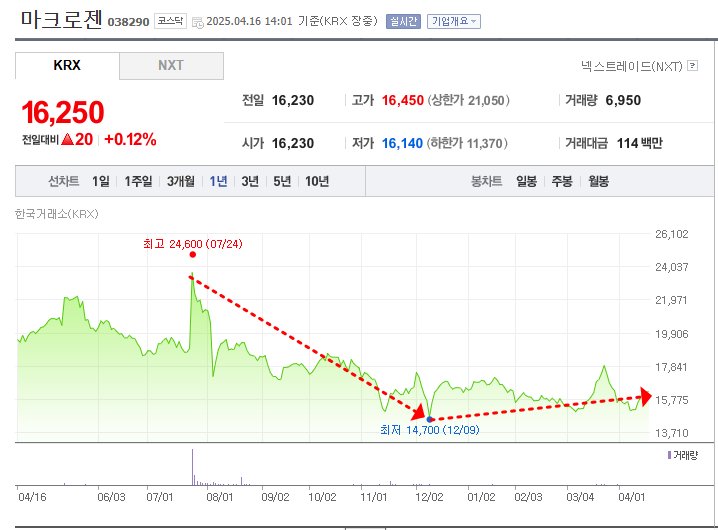Viewport: 718px width, 530px height.
Task: Select the 1일 line chart period
Action: [x=101, y=181]
